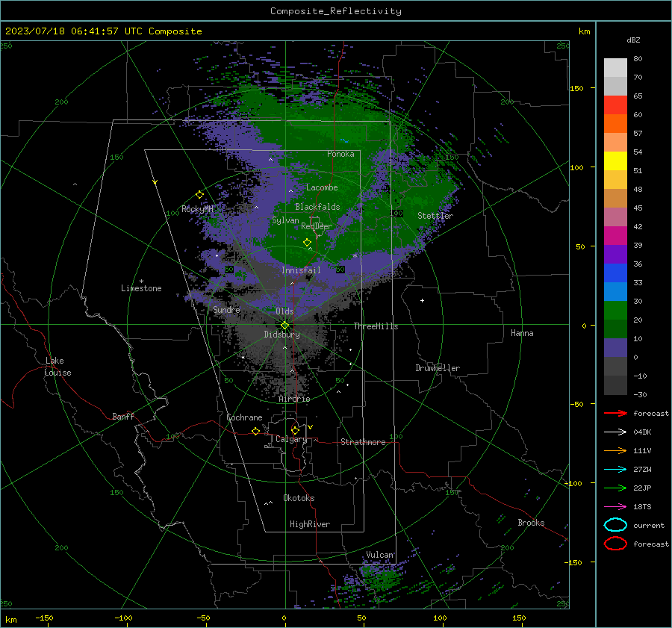The width and height of the screenshot is (672, 628).
Task: Click the Limestone label
Action: click(x=141, y=288)
